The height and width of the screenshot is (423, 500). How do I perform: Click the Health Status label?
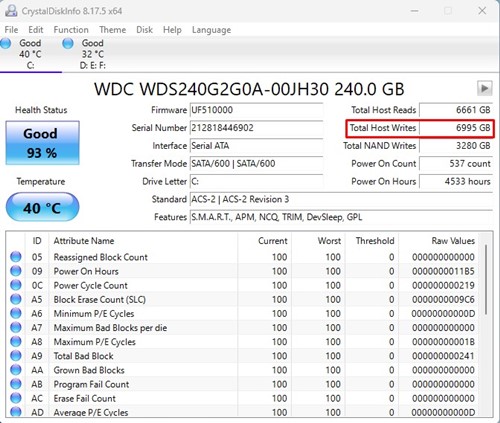[41, 110]
